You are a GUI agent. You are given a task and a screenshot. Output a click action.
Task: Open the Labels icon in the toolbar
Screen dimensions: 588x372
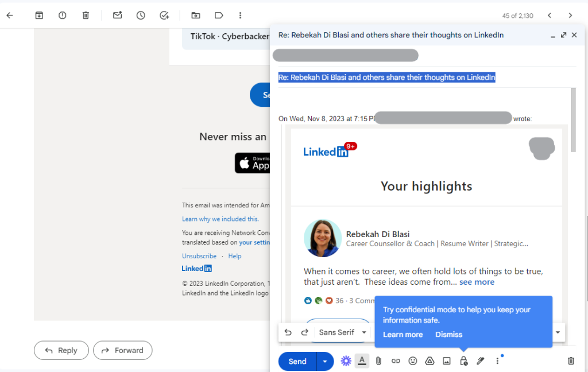pyautogui.click(x=219, y=15)
